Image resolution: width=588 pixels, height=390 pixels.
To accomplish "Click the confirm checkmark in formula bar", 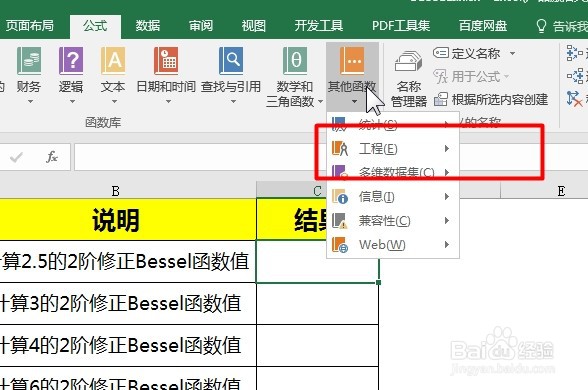I will [x=16, y=157].
